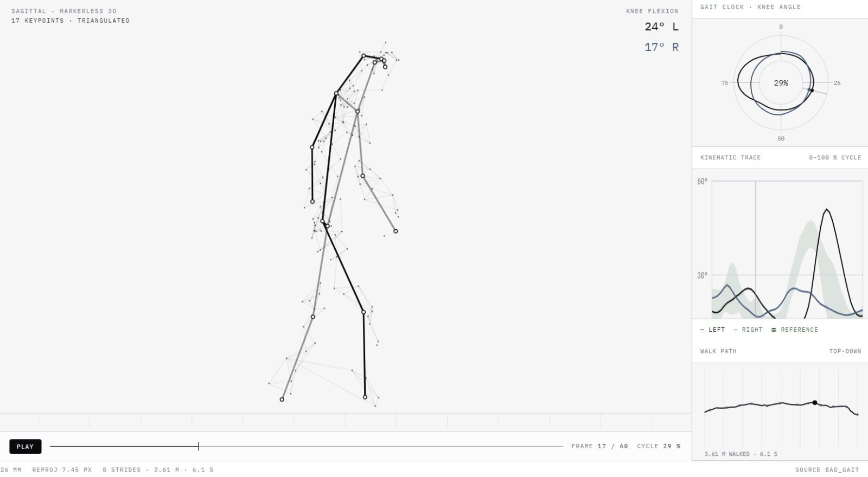This screenshot has width=868, height=477.
Task: Click the 0 tick label on the gait clock
Action: [x=781, y=27]
